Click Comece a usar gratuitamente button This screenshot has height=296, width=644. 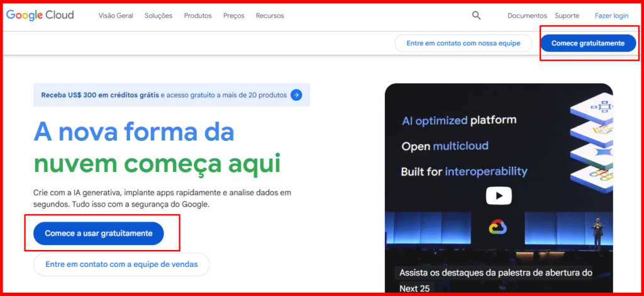coord(99,234)
